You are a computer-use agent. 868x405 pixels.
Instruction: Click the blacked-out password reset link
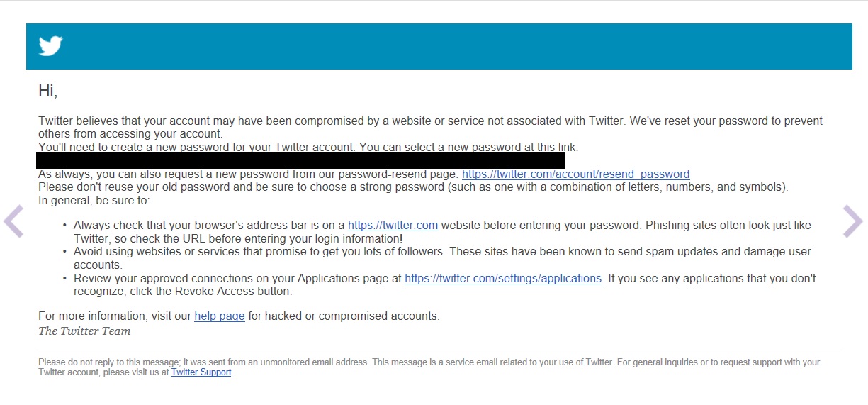pyautogui.click(x=300, y=160)
